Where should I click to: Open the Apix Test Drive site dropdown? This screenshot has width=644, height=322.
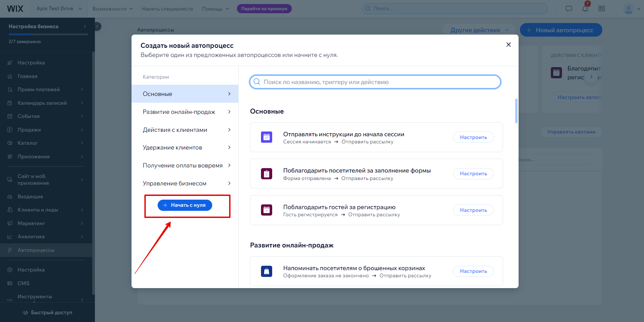click(x=59, y=8)
